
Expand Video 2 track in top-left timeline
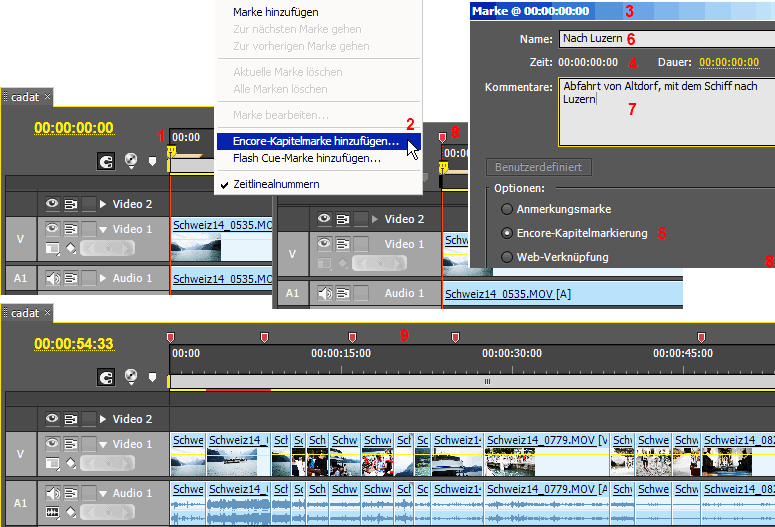(103, 204)
